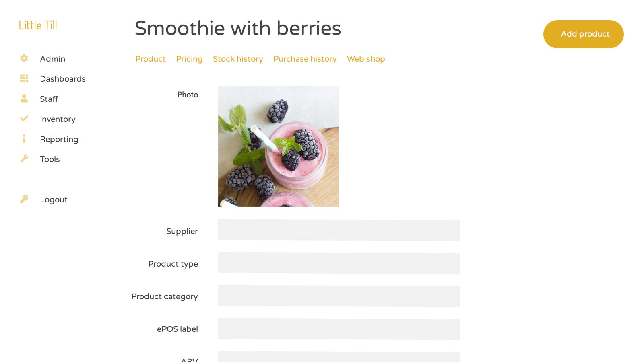This screenshot has width=644, height=362.
Task: Click the Add product button
Action: tap(584, 34)
